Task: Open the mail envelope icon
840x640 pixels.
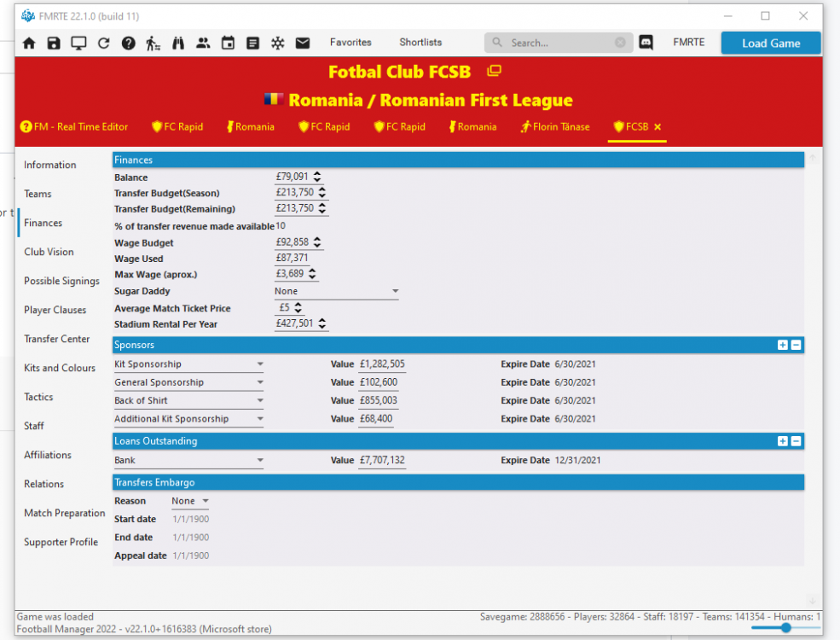Action: (x=303, y=43)
